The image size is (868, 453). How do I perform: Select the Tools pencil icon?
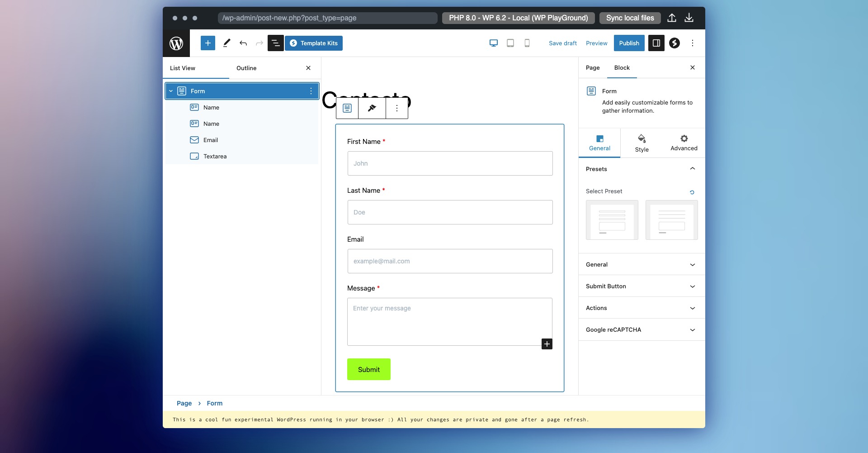pyautogui.click(x=226, y=43)
